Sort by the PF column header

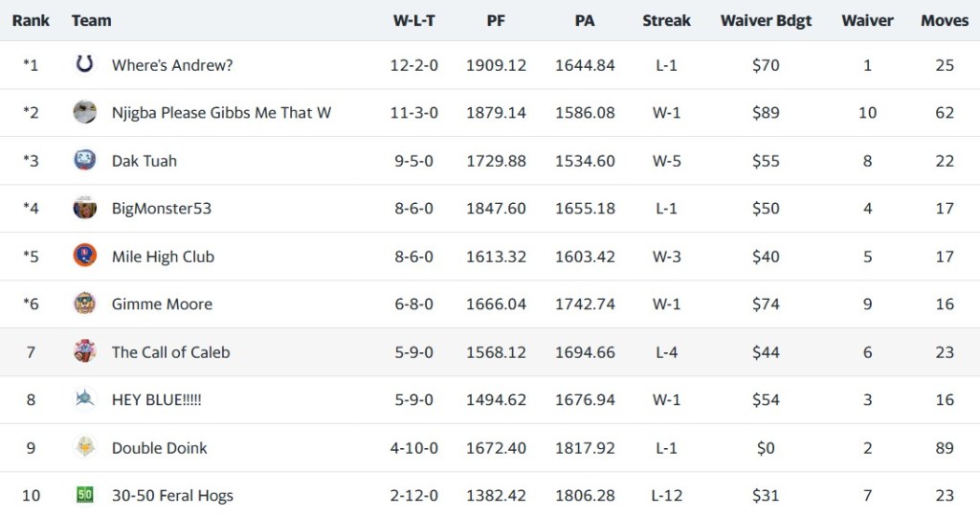click(496, 20)
